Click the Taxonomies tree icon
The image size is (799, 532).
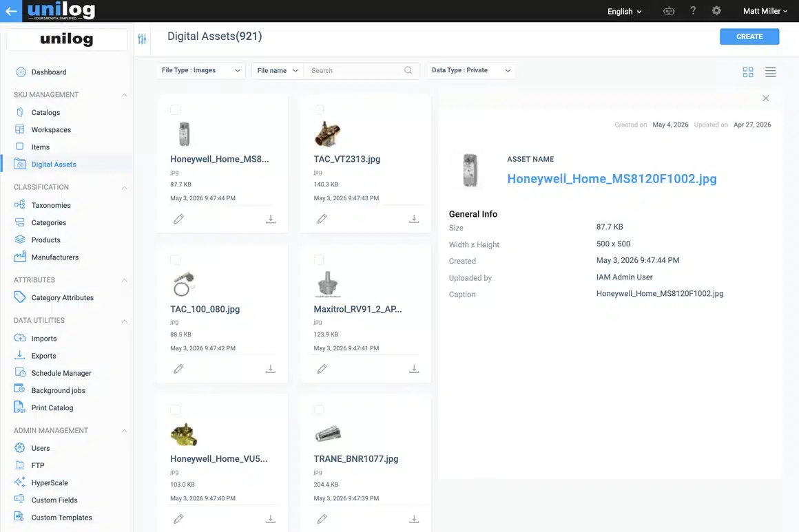[20, 204]
